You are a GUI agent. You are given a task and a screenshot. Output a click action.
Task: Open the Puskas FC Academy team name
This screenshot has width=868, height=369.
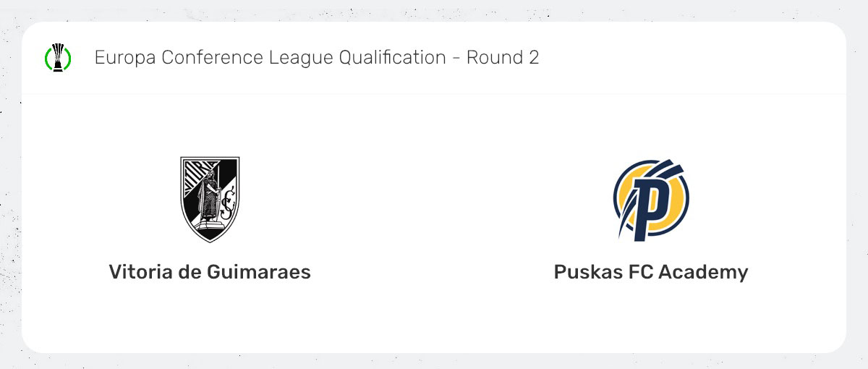(651, 272)
